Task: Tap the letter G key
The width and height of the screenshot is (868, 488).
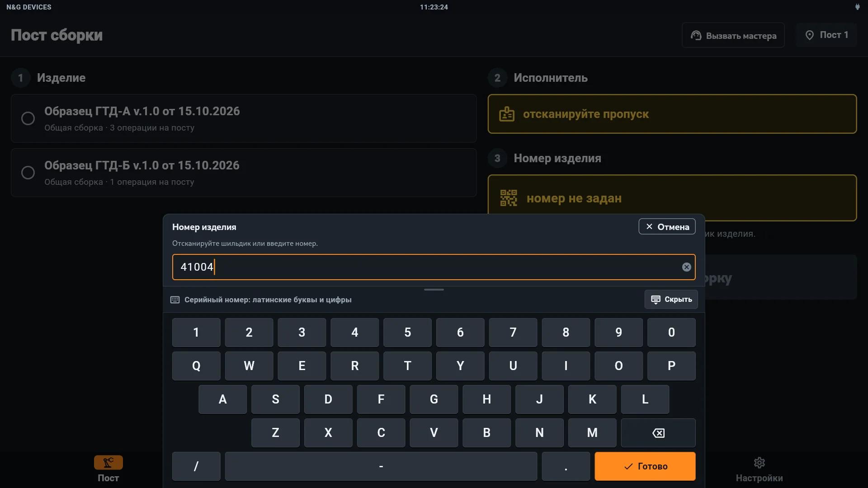Action: [434, 399]
